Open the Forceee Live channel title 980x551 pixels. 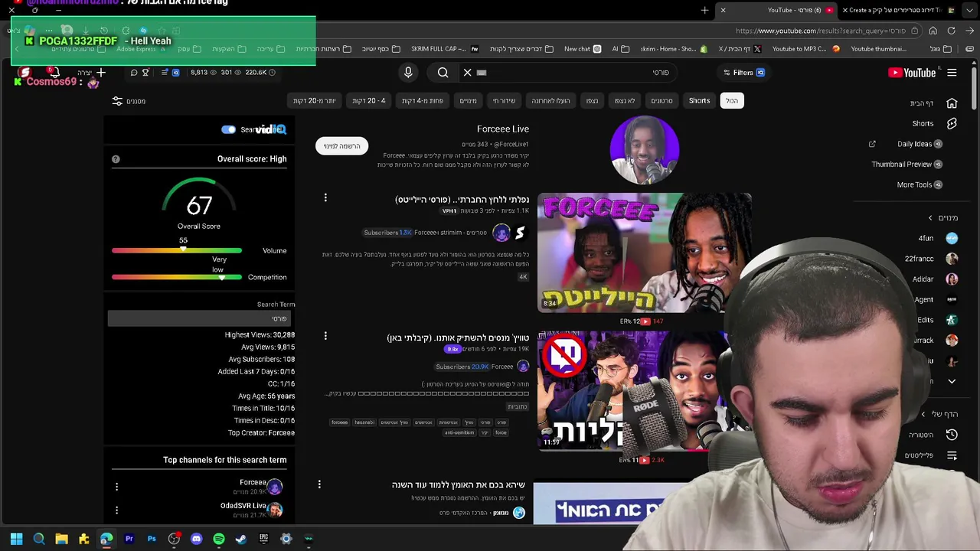503,129
